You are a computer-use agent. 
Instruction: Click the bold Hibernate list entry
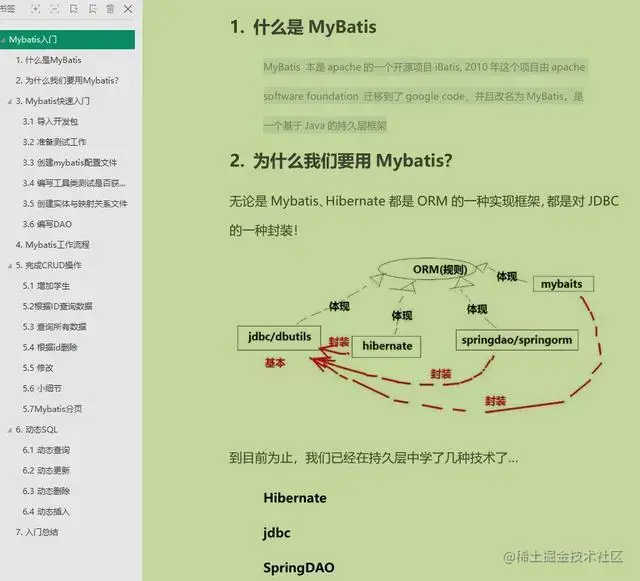coord(295,498)
